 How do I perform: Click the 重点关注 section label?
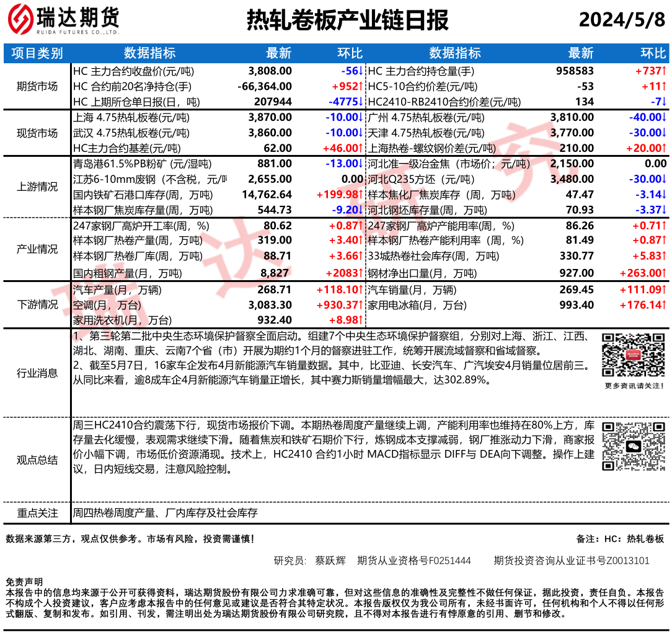(x=37, y=513)
